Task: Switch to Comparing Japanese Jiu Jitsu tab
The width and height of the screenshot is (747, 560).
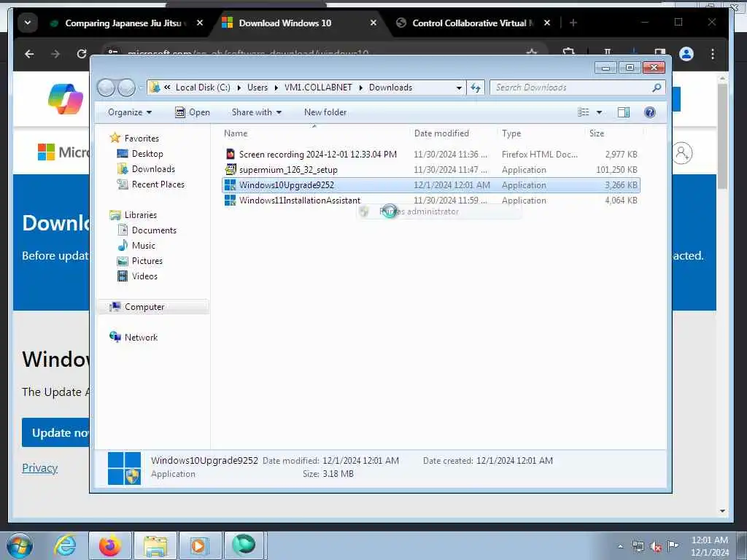Action: 126,23
